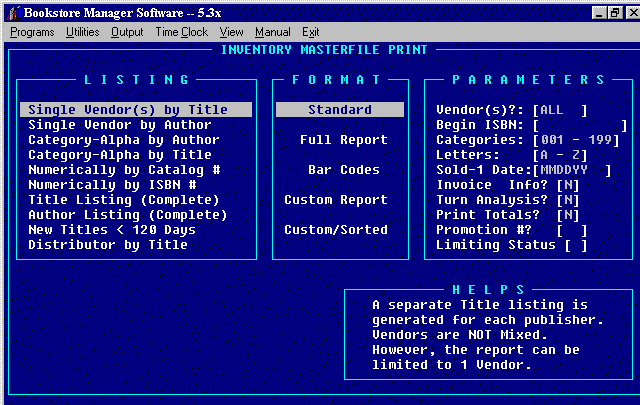Click the Limiting Status input field
The image size is (640, 405).
(x=576, y=245)
